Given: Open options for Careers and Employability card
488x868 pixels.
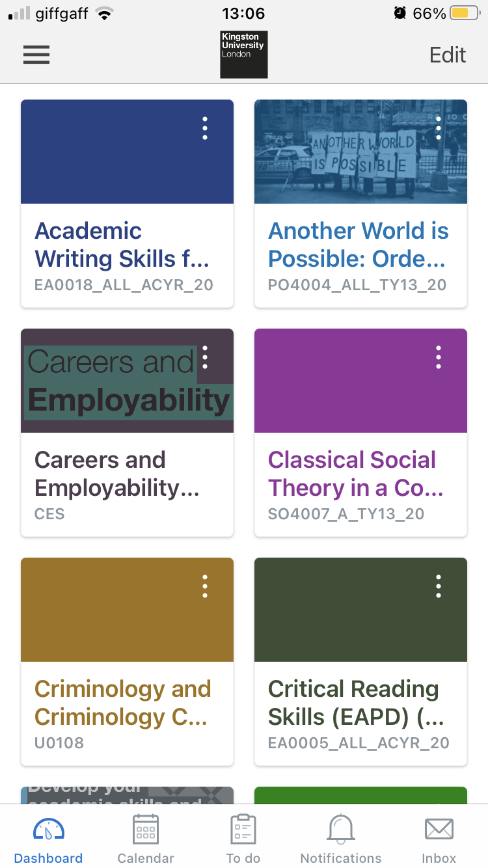Looking at the screenshot, I should [x=205, y=357].
